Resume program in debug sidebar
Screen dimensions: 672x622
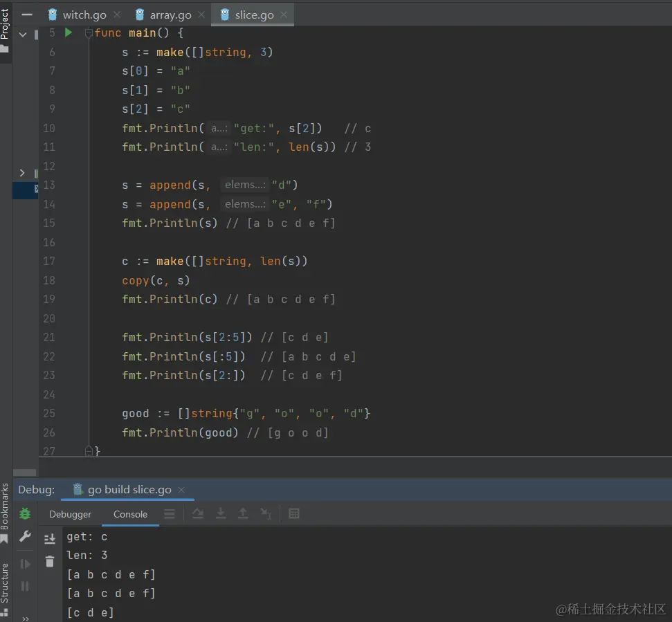coord(26,564)
